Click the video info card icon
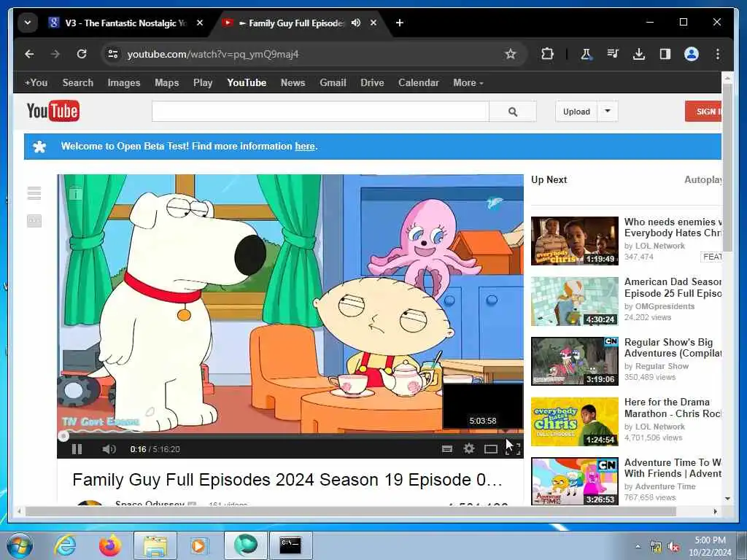This screenshot has width=747, height=560. click(x=76, y=193)
